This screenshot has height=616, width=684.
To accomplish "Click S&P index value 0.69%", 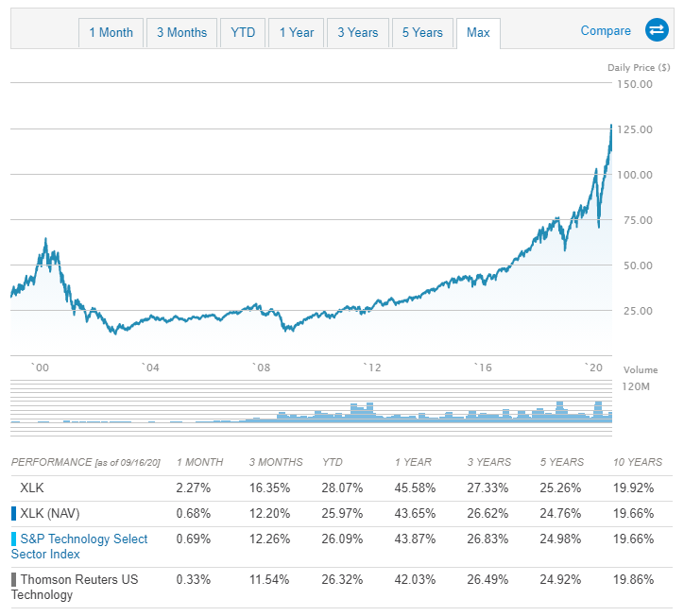I will coord(194,539).
